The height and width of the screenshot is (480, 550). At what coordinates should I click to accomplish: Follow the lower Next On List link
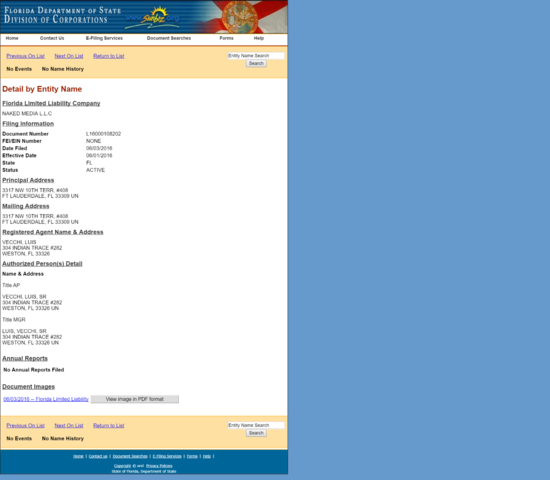pyautogui.click(x=69, y=426)
